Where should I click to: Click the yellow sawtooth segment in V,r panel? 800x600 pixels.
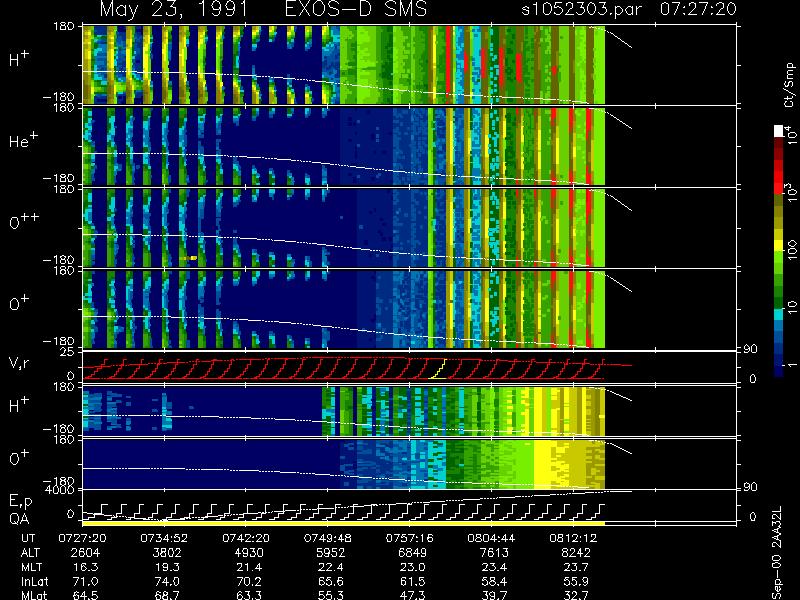point(438,369)
